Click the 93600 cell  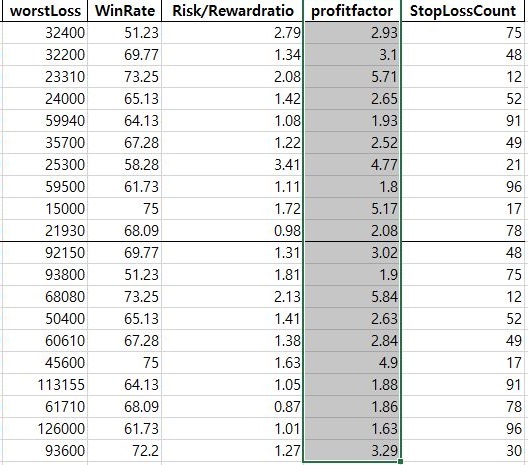pos(45,451)
